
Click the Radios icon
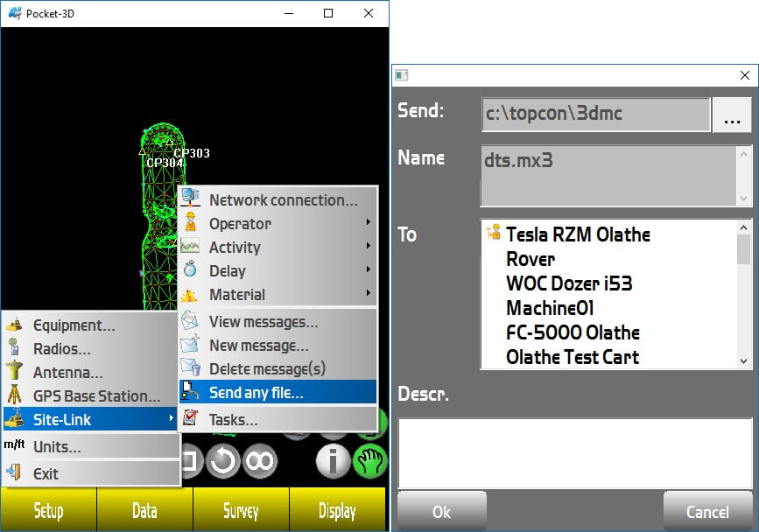[x=14, y=347]
